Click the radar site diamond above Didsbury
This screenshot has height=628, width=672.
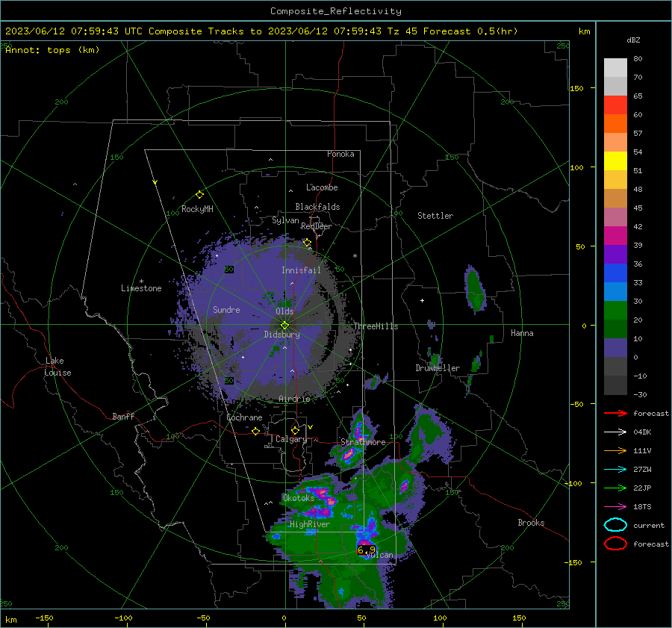coord(284,325)
